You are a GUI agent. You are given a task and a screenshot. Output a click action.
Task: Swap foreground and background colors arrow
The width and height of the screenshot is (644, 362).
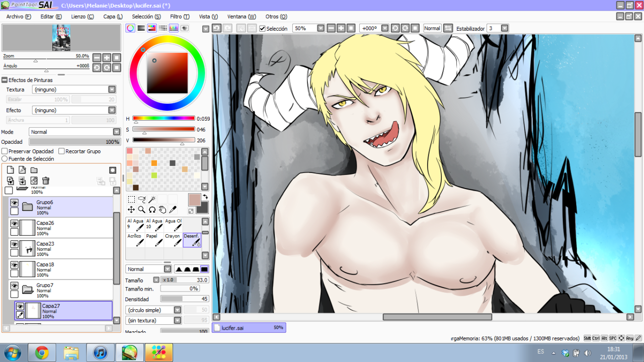205,197
